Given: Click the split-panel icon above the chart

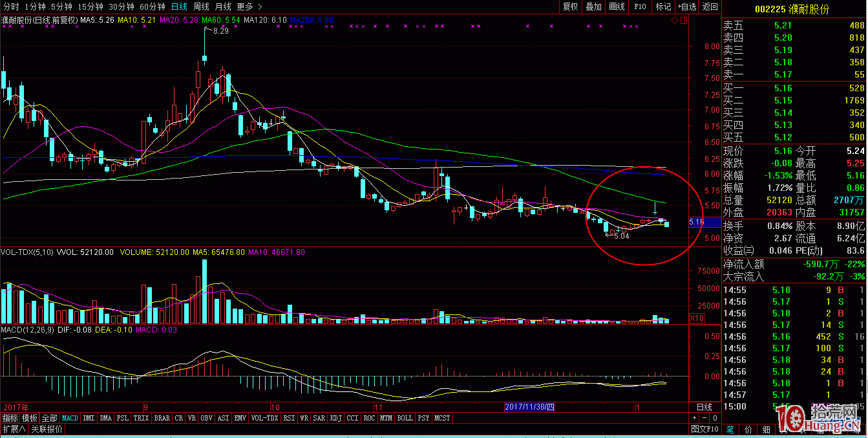Looking at the screenshot, I should click(x=684, y=21).
